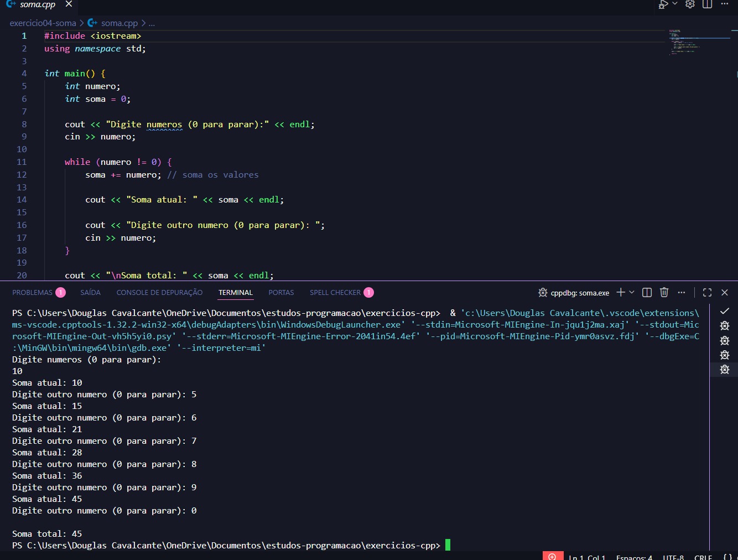Run or debug the C++ file
This screenshot has width=738, height=560.
click(x=663, y=4)
